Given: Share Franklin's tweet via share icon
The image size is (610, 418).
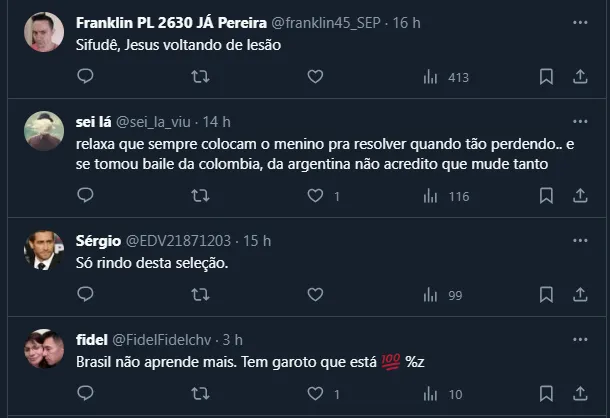Looking at the screenshot, I should (580, 77).
